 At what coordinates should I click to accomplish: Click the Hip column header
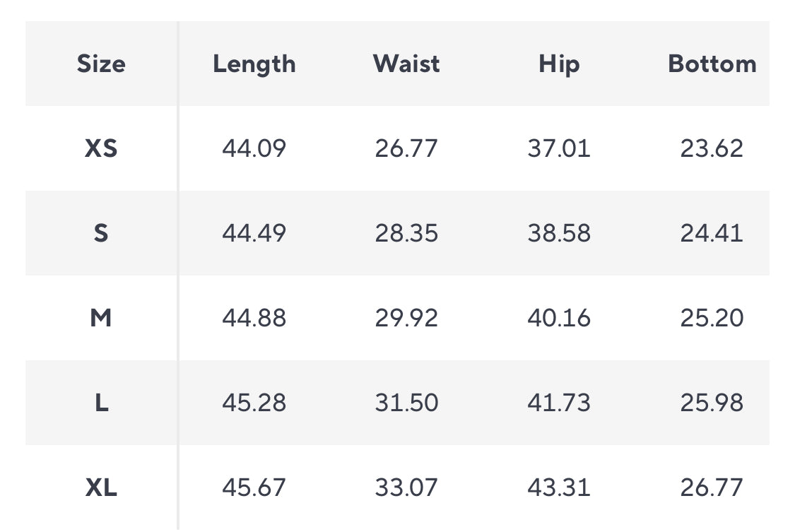[559, 64]
